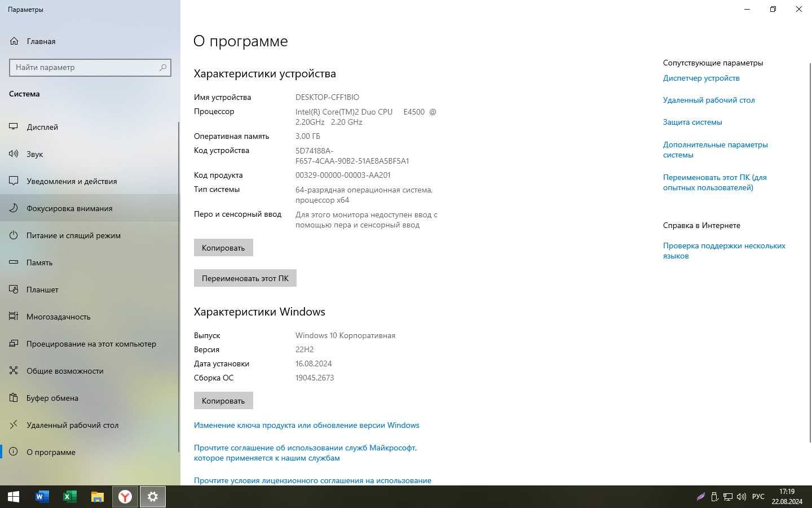Click the volume icon in system tray
This screenshot has width=812, height=508.
(742, 497)
